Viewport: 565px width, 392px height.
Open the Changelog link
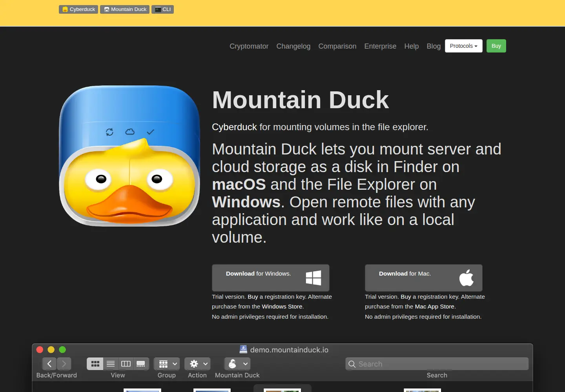coord(293,46)
